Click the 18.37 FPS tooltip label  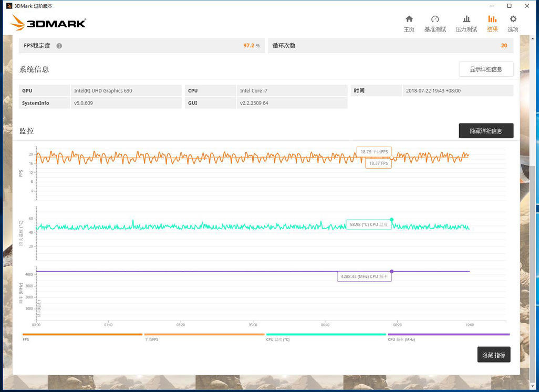point(378,163)
